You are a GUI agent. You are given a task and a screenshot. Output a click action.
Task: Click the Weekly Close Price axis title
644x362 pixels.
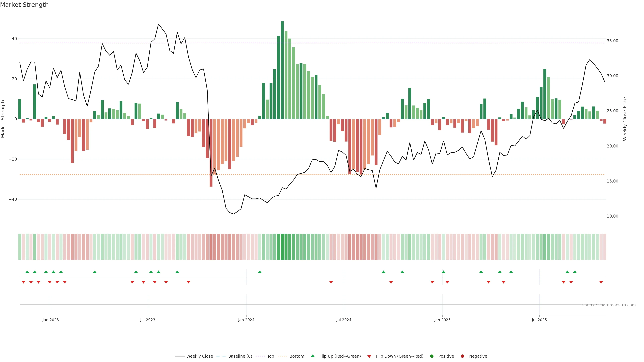tap(625, 119)
